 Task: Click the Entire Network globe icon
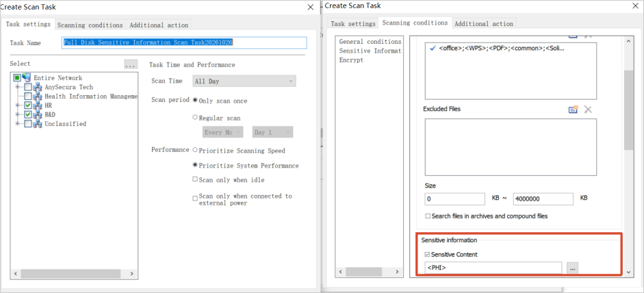[27, 77]
